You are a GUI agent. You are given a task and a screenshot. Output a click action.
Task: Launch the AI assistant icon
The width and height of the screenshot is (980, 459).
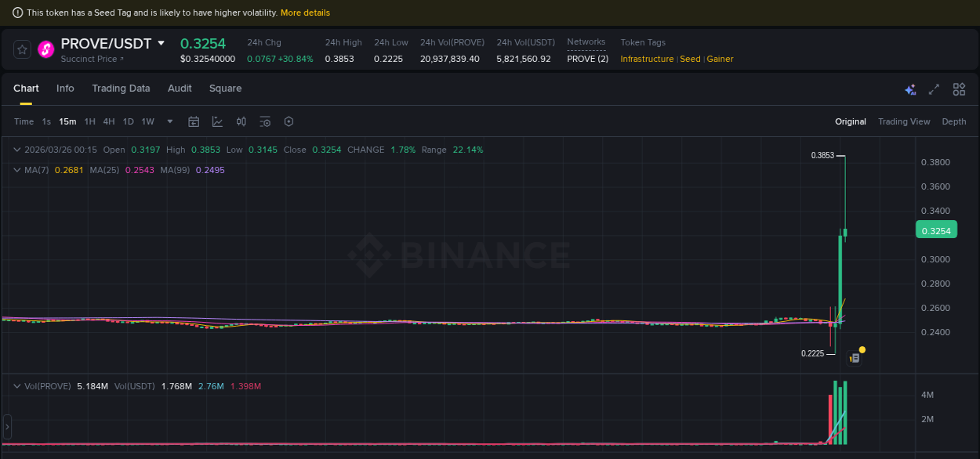(x=910, y=89)
